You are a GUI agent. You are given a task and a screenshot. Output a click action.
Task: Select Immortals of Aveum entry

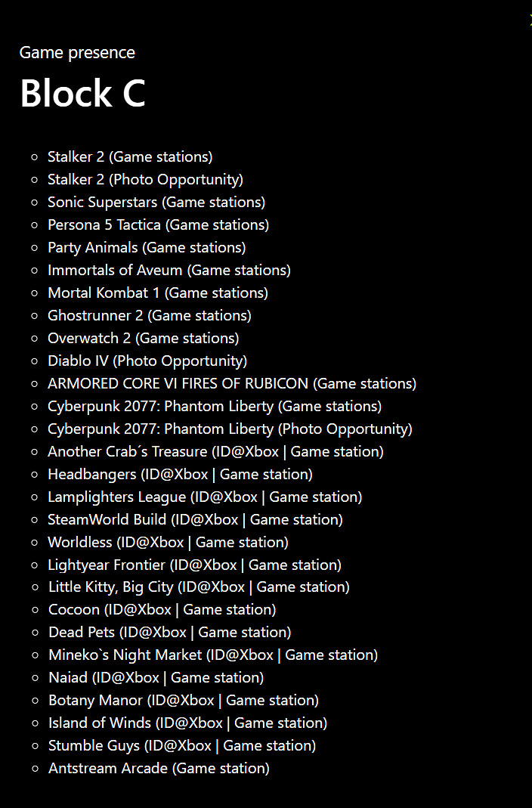pyautogui.click(x=169, y=271)
